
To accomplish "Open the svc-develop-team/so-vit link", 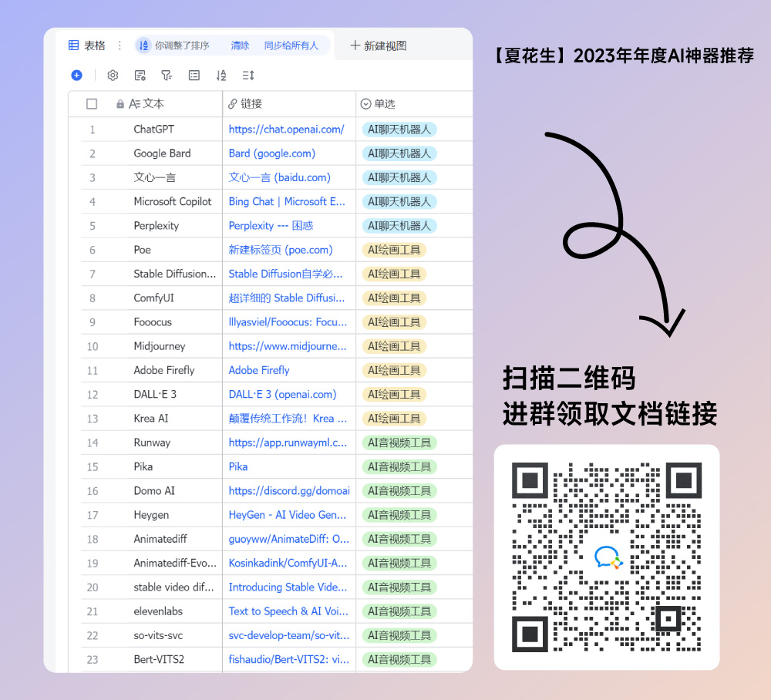I will tap(289, 635).
